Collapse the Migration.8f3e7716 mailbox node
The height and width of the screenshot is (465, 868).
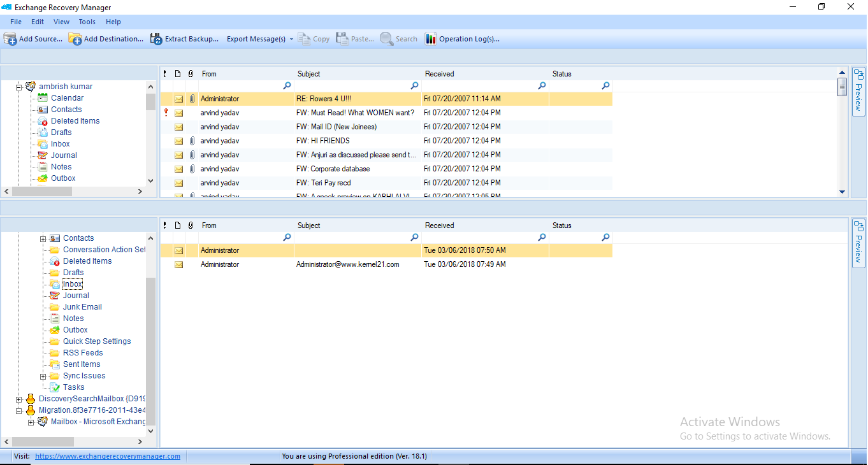pyautogui.click(x=19, y=410)
